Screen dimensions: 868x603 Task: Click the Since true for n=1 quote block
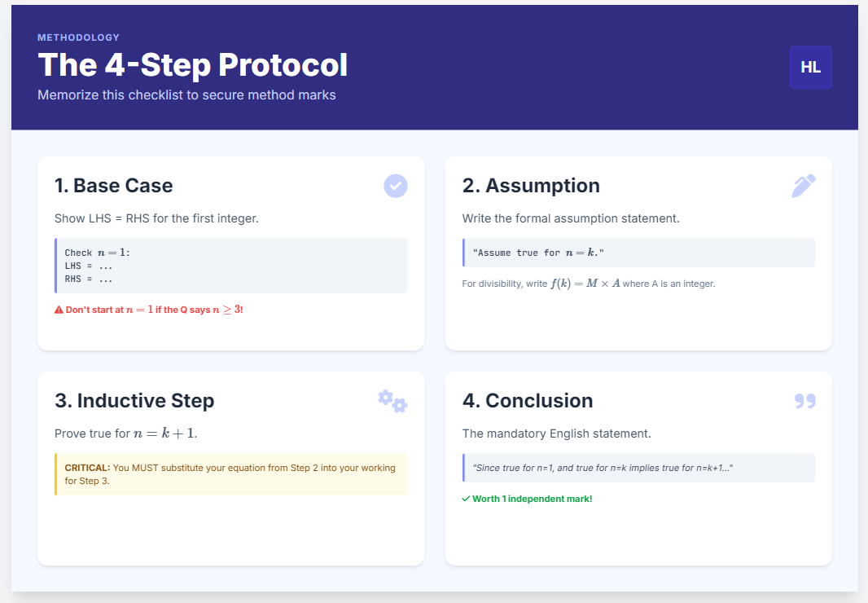click(x=638, y=468)
